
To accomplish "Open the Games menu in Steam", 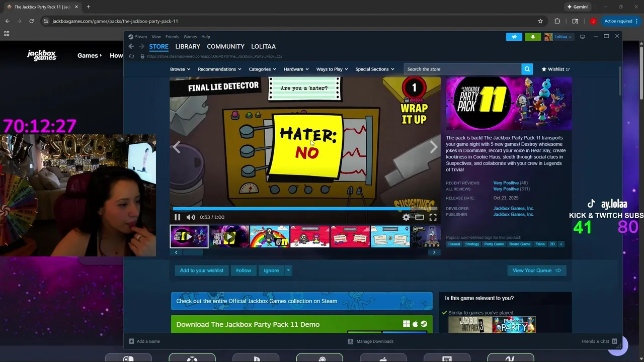I will point(190,37).
